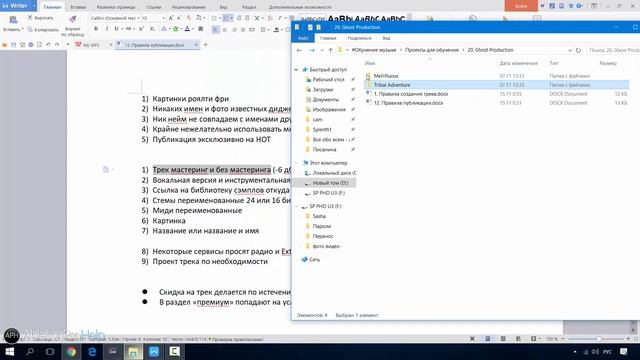Collapse the Быстрый доступ tree node
Screen dimensions: 640x360
(x=297, y=70)
